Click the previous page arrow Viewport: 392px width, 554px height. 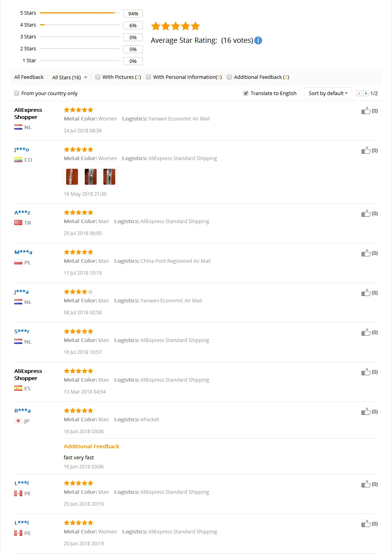click(x=359, y=94)
